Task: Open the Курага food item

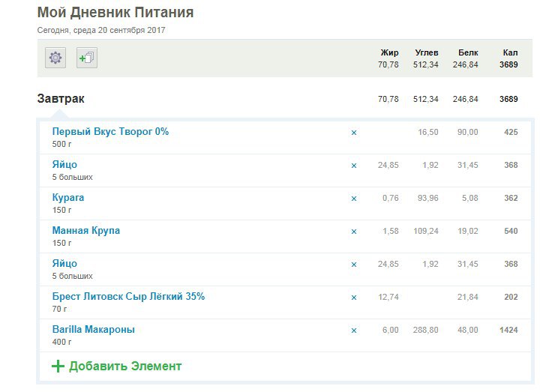Action: 68,197
